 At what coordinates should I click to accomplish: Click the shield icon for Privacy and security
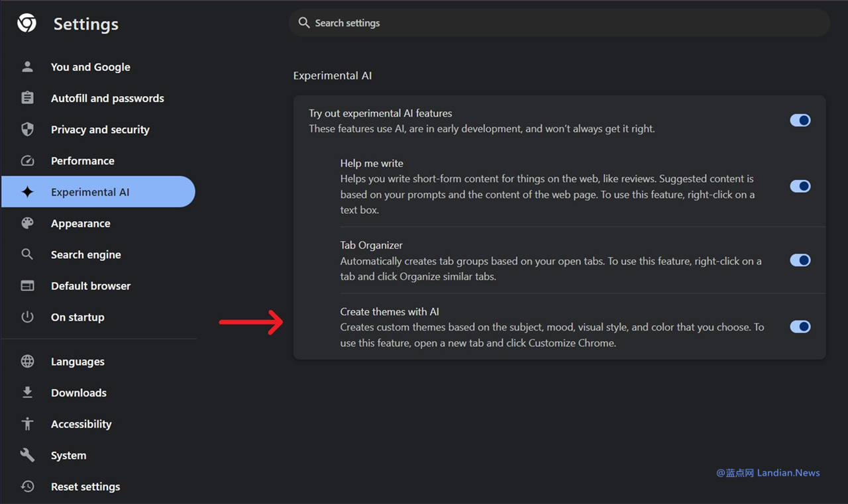pyautogui.click(x=27, y=129)
